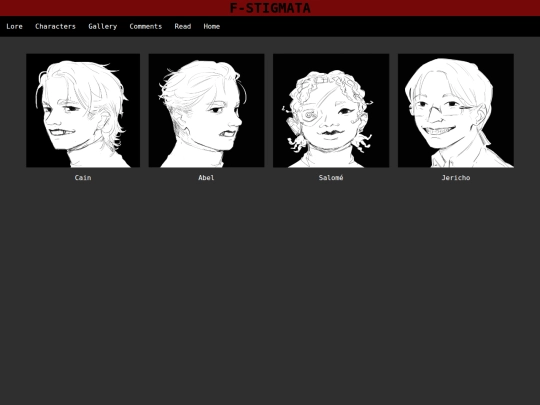
Task: Open Jericho's character portrait
Action: point(456,111)
